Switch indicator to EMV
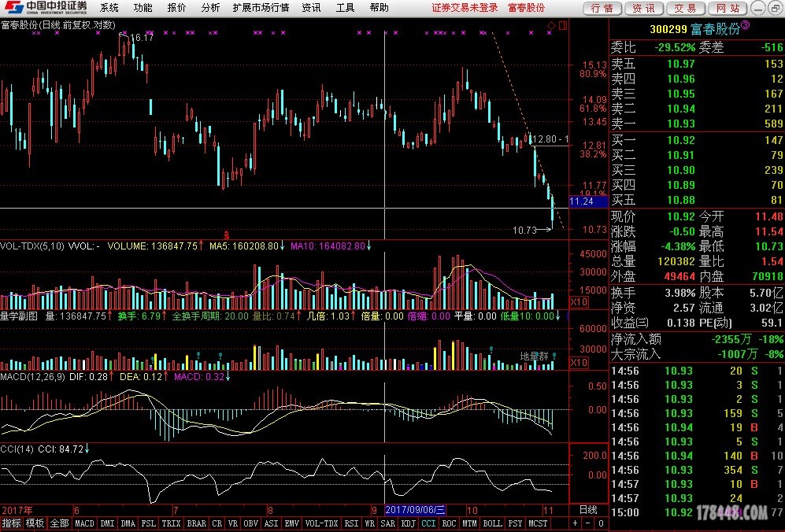Viewport: 785px width, 532px height. coord(292,523)
